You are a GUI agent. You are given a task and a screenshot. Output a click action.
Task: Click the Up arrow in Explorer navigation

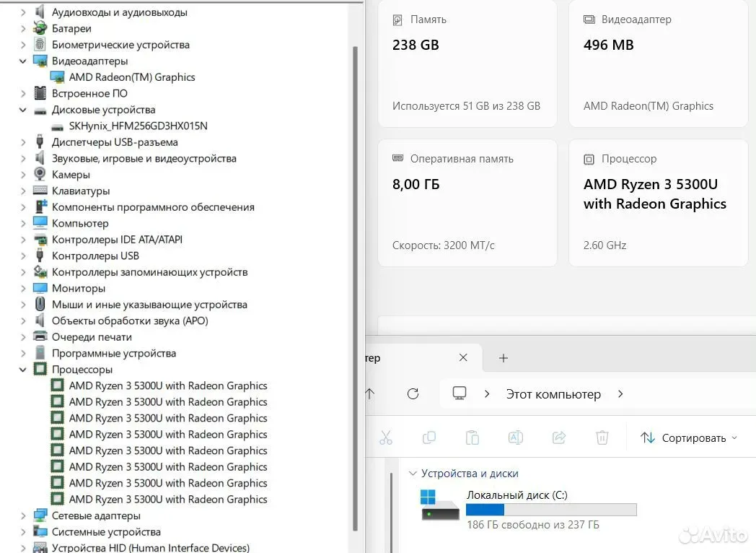point(370,393)
